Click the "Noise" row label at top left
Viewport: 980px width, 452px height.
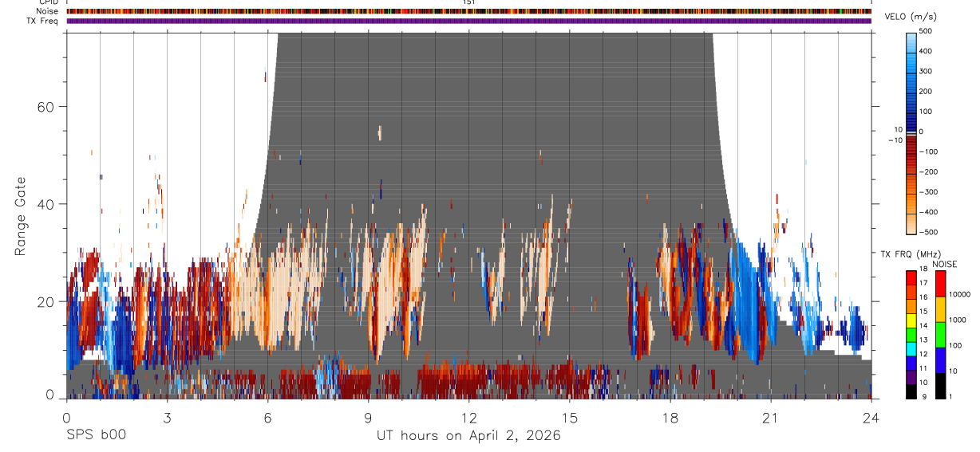pyautogui.click(x=47, y=11)
